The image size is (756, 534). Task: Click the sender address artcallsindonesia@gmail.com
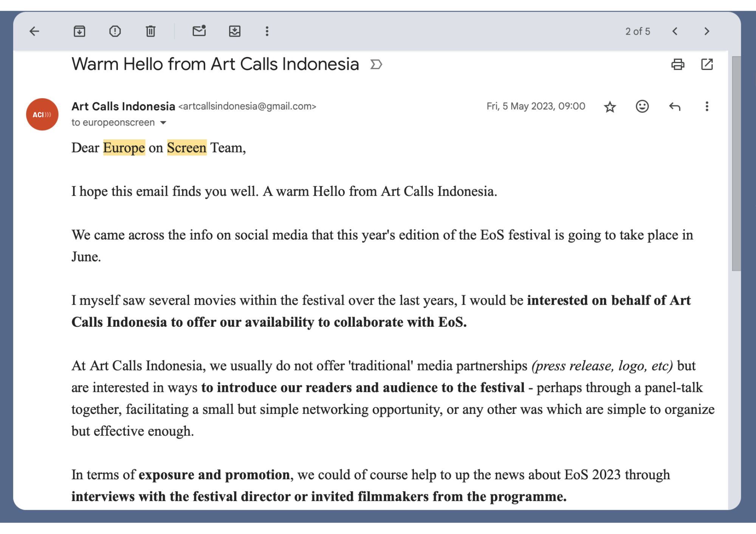[x=247, y=106]
